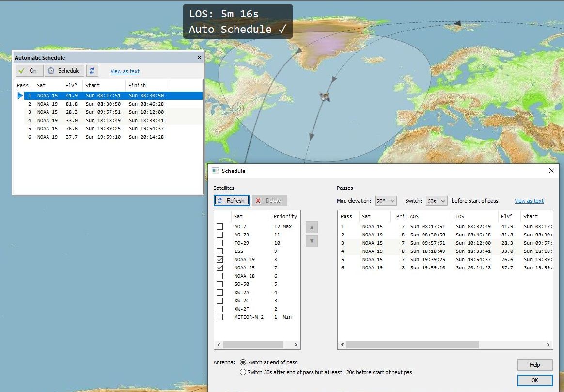This screenshot has width=564, height=392.
Task: Open the Switch time dropdown
Action: click(437, 201)
